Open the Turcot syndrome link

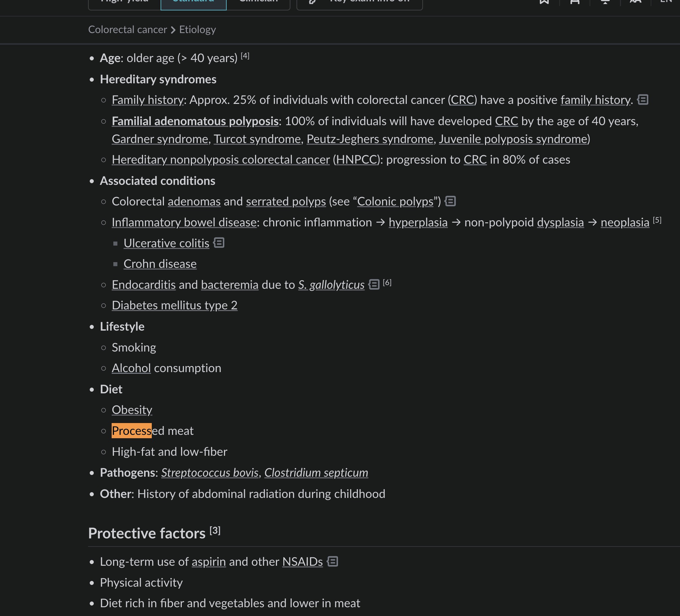[x=257, y=139]
